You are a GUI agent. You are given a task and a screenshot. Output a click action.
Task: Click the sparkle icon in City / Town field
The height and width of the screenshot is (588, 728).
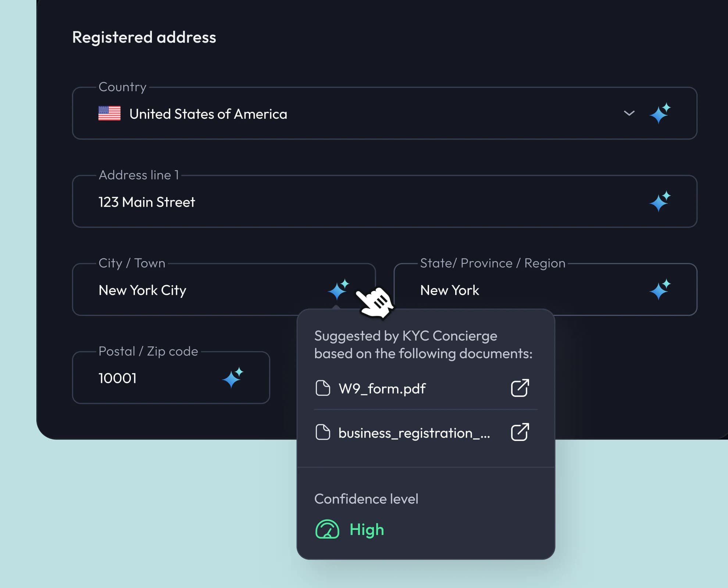point(338,289)
